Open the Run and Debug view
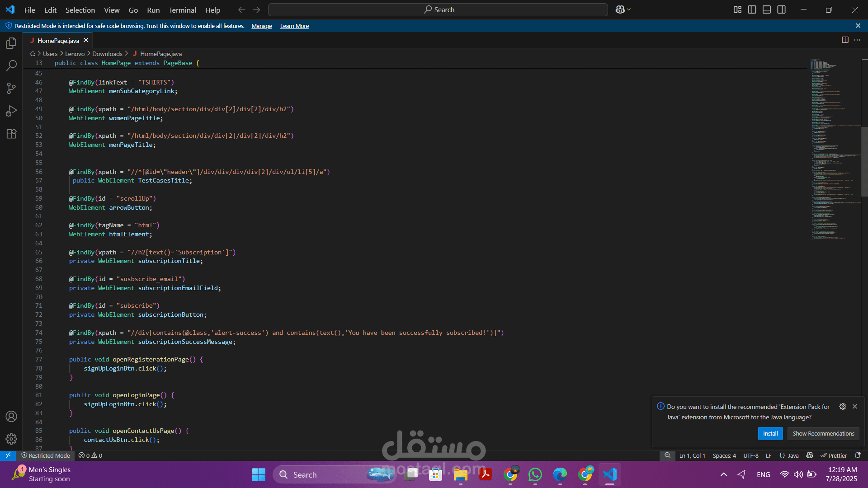Screen dimensions: 868x488 pyautogui.click(x=11, y=111)
